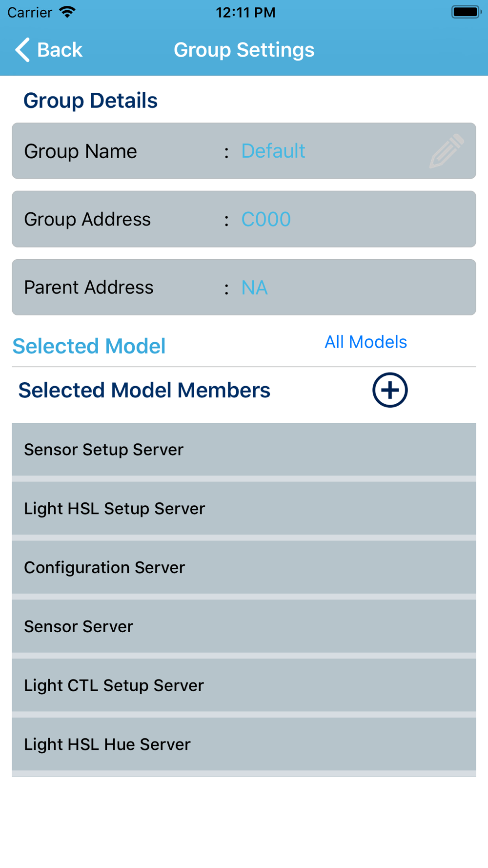Tap the clock time in status bar
This screenshot has width=488, height=868.
coord(245,12)
